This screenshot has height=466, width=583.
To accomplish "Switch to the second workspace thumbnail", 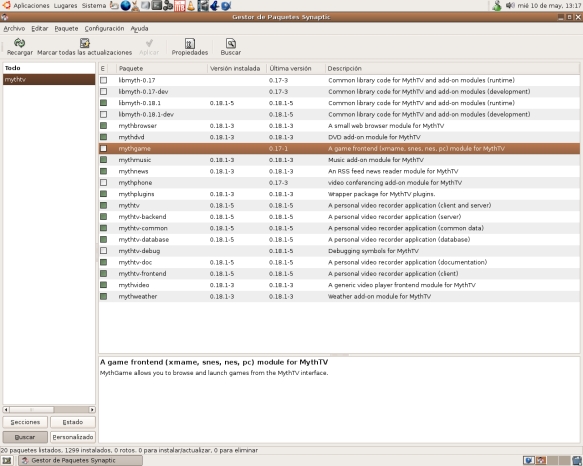I will pyautogui.click(x=541, y=460).
